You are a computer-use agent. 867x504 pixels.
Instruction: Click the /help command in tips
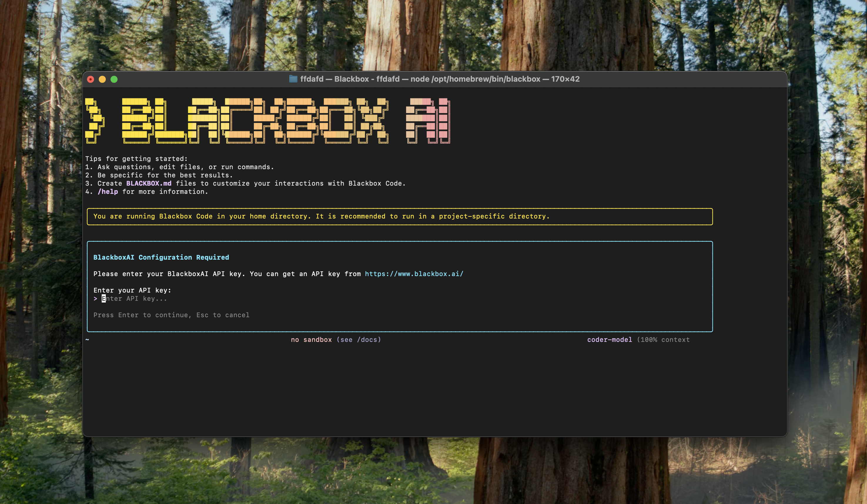[x=108, y=192]
